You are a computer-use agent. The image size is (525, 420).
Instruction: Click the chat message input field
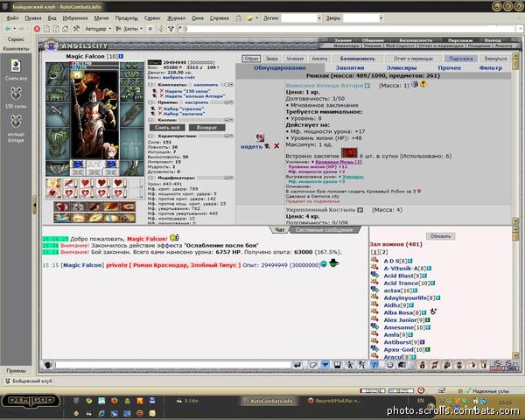point(172,365)
